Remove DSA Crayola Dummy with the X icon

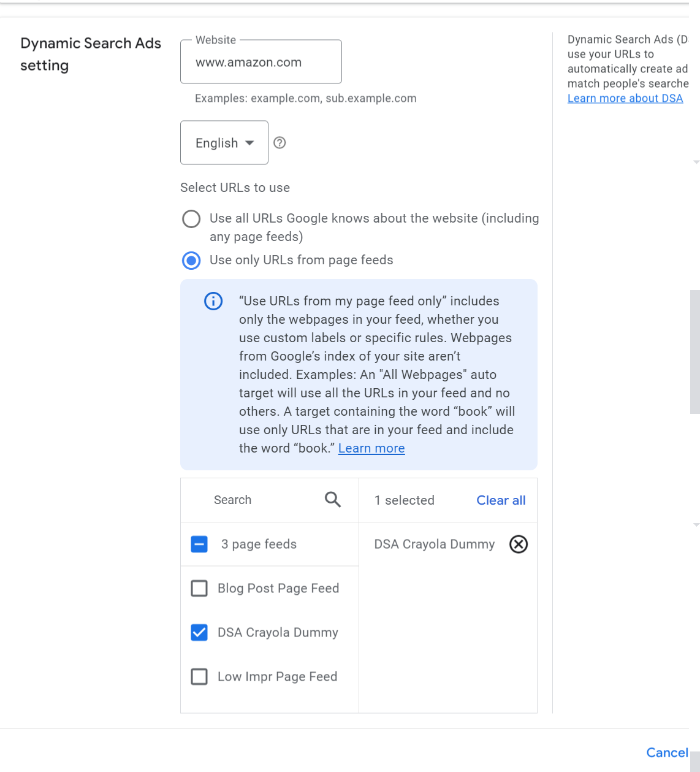point(519,544)
